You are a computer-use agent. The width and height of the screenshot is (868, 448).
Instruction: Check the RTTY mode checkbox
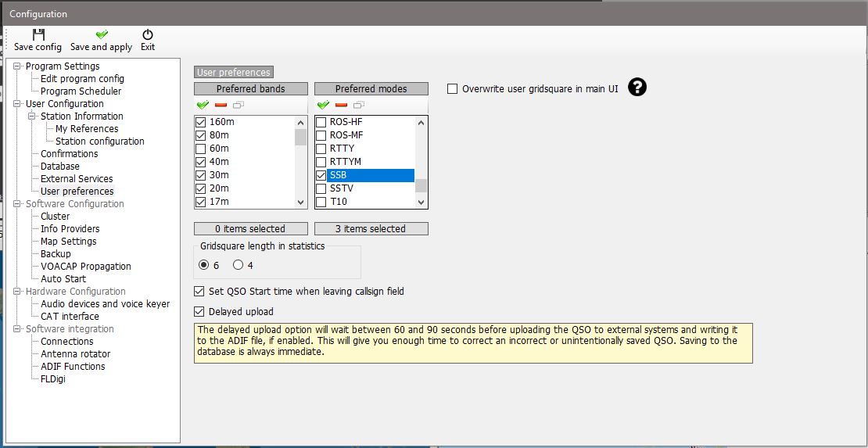tap(321, 149)
